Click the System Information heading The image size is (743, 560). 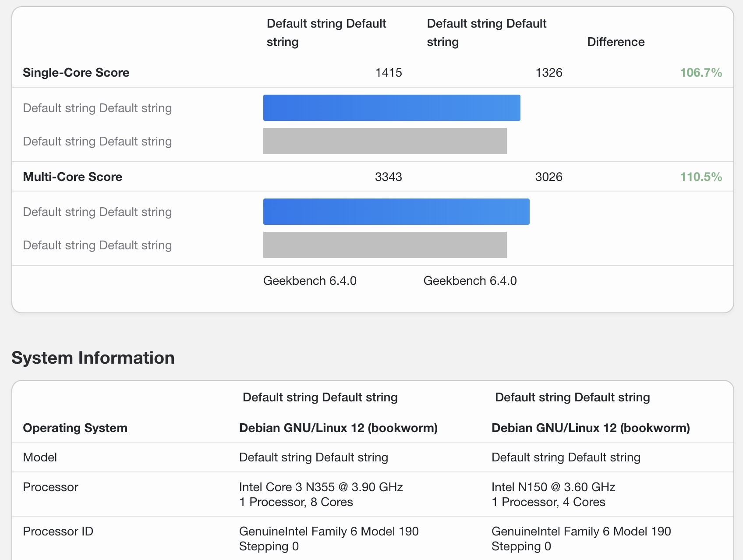(x=93, y=358)
